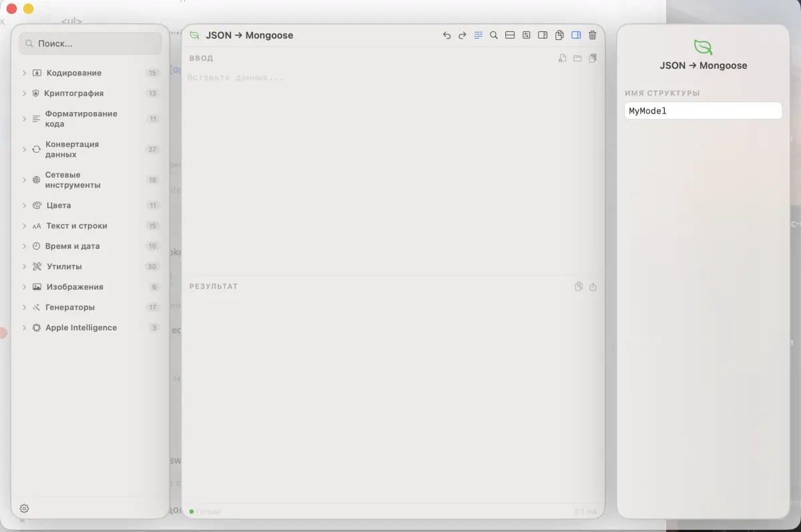Toggle the blue text-lines formatting icon
Image resolution: width=801 pixels, height=532 pixels.
[x=478, y=35]
